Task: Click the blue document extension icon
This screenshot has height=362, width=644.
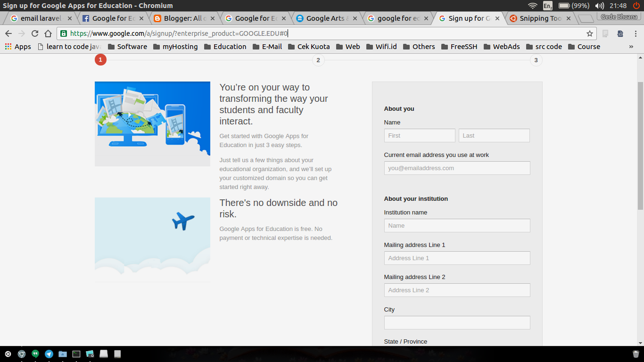Action: point(620,33)
